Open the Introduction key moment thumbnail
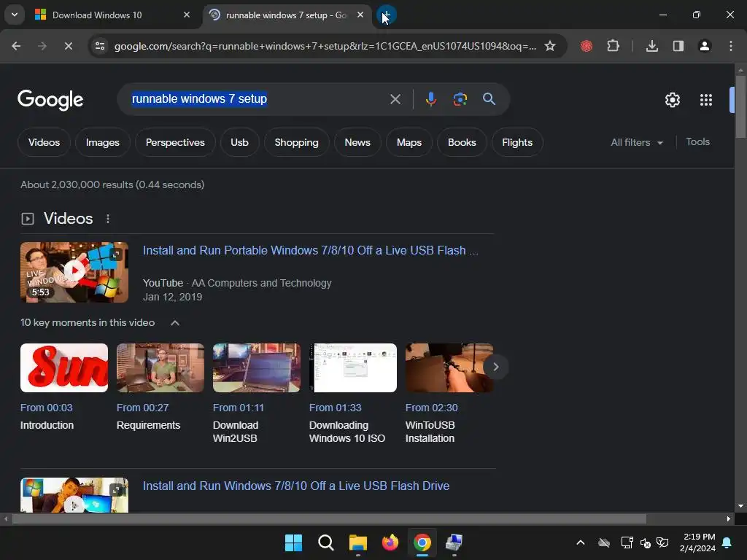The image size is (747, 560). 64,368
